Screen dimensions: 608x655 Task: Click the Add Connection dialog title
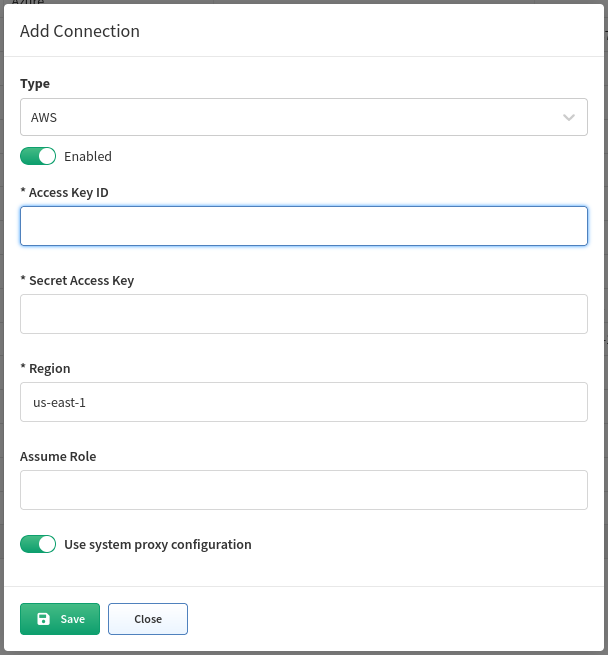pos(80,31)
